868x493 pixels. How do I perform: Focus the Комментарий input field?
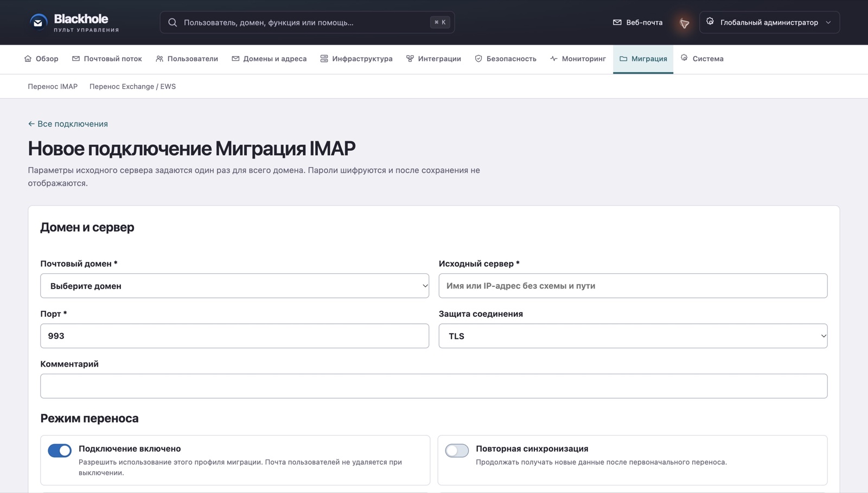tap(433, 386)
